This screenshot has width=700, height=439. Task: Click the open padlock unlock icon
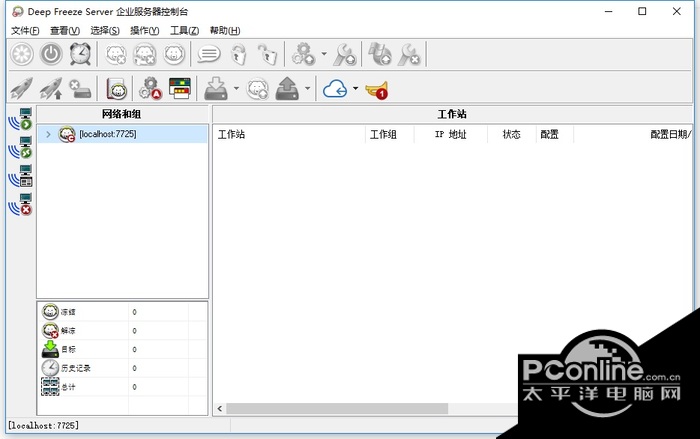(268, 54)
